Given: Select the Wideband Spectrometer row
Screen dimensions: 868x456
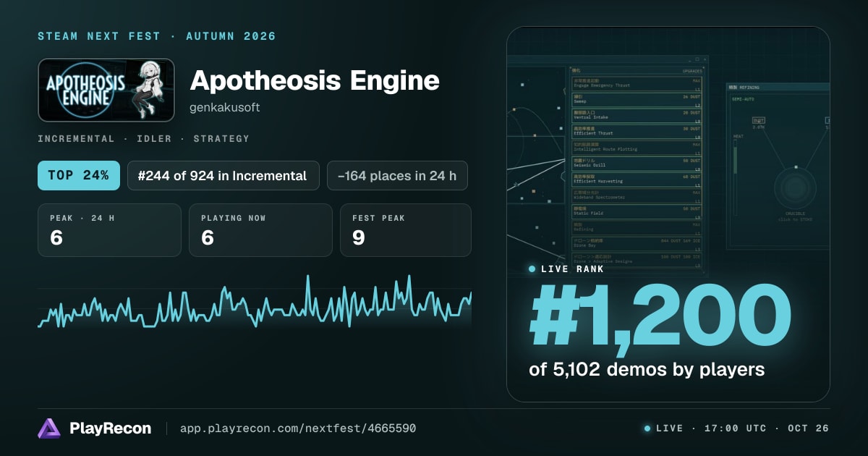Looking at the screenshot, I should (x=637, y=195).
